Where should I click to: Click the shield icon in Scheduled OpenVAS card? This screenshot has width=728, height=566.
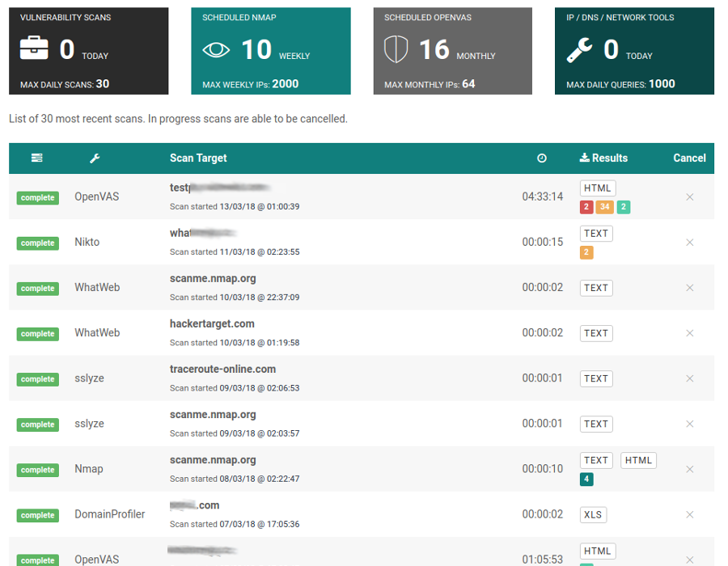point(396,50)
